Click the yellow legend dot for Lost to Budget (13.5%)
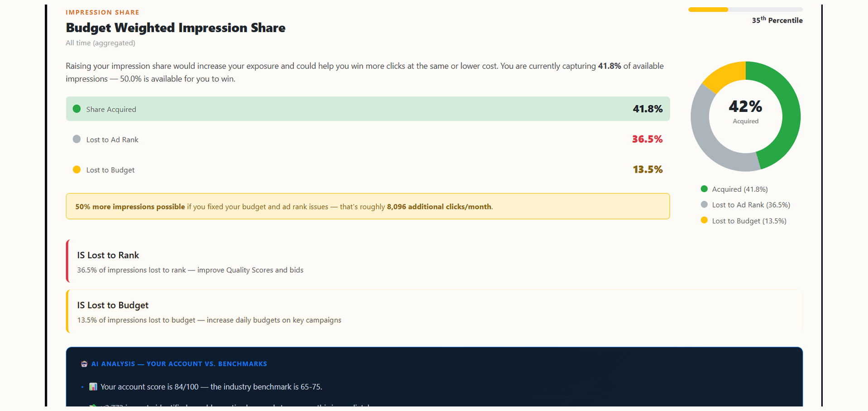This screenshot has height=411, width=868. [x=704, y=220]
